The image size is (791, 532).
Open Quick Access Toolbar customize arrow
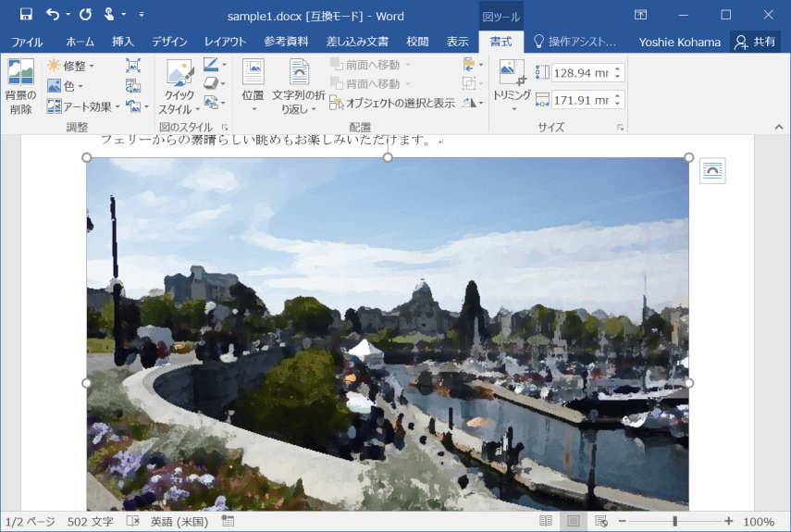tap(142, 15)
